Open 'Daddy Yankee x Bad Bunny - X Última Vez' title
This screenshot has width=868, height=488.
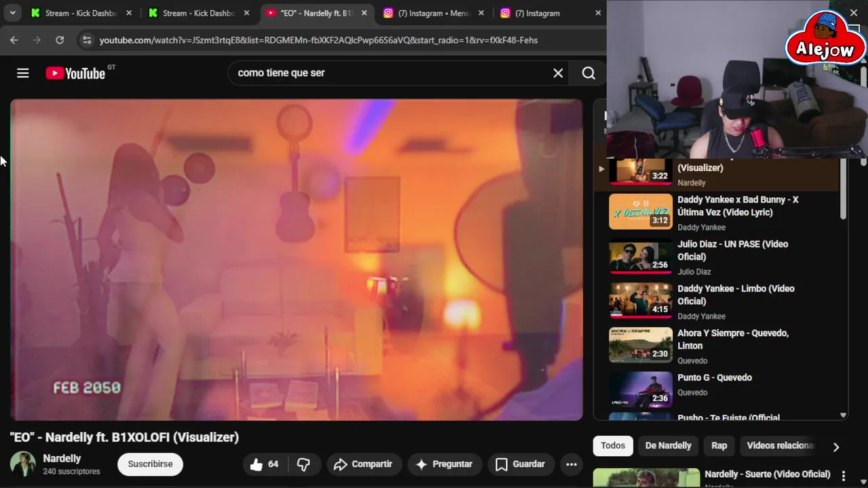738,206
